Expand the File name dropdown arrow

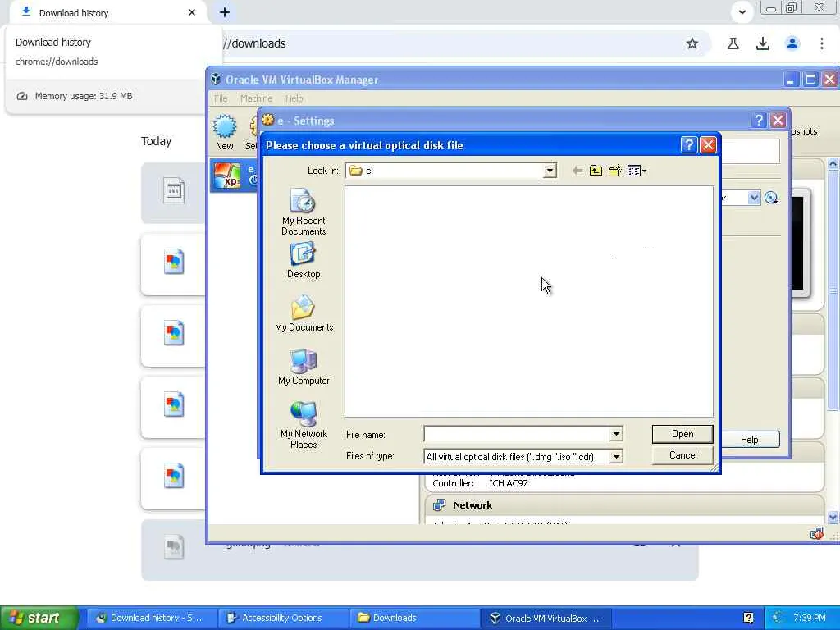616,434
